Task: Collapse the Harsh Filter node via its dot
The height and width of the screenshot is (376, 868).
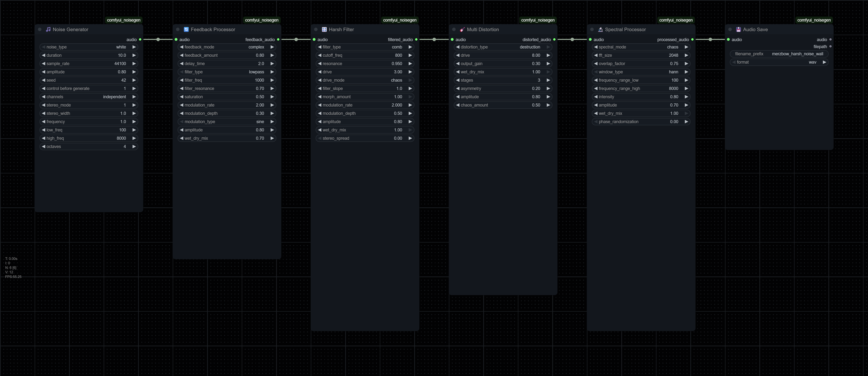Action: 316,29
